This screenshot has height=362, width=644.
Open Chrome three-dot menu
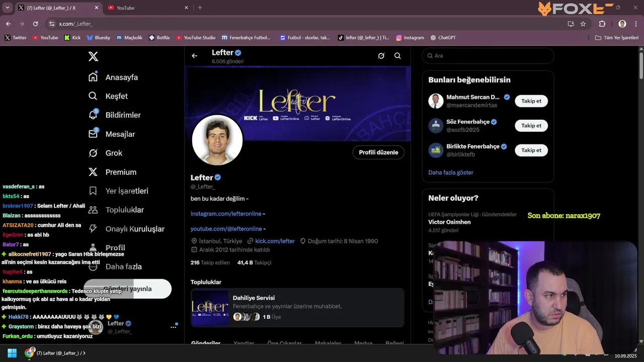[x=635, y=24]
